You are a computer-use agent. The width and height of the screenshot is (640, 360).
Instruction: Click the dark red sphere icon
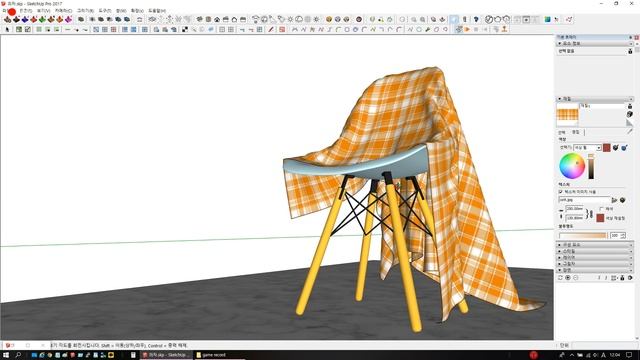(359, 19)
